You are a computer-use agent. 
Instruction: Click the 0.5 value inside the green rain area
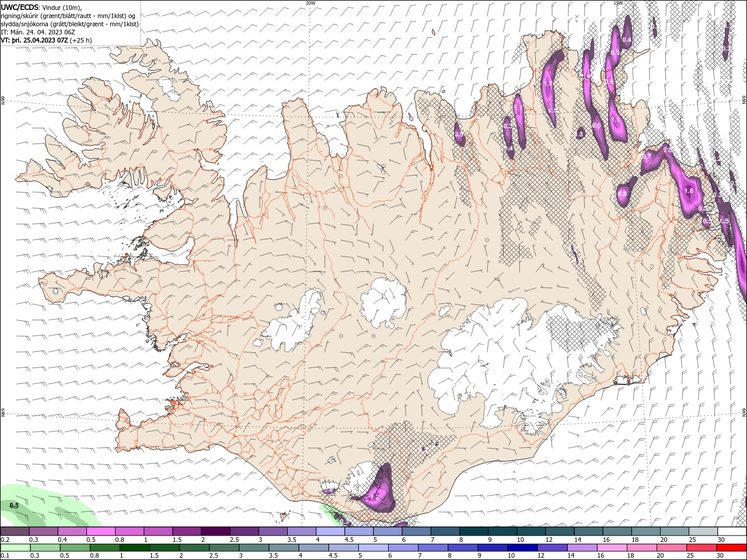(x=14, y=505)
